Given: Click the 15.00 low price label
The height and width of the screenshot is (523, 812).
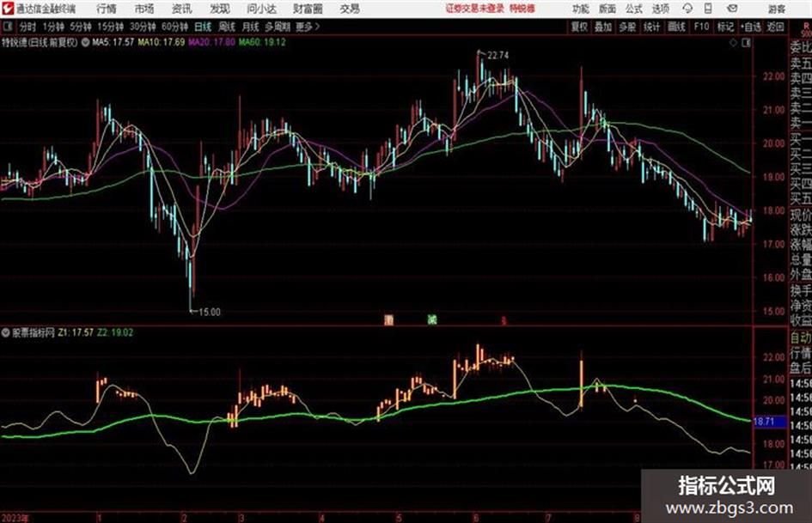Looking at the screenshot, I should (x=209, y=312).
